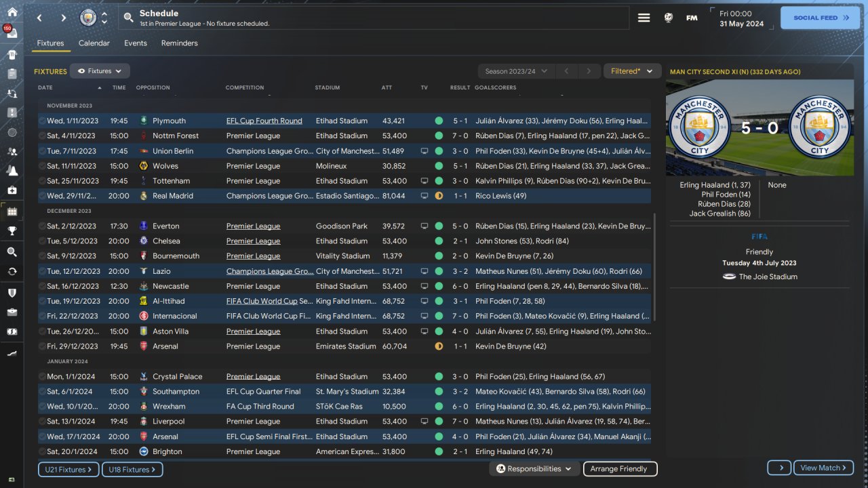Image resolution: width=868 pixels, height=488 pixels.
Task: Click the Manchester City badge in the top bar
Action: [x=88, y=18]
